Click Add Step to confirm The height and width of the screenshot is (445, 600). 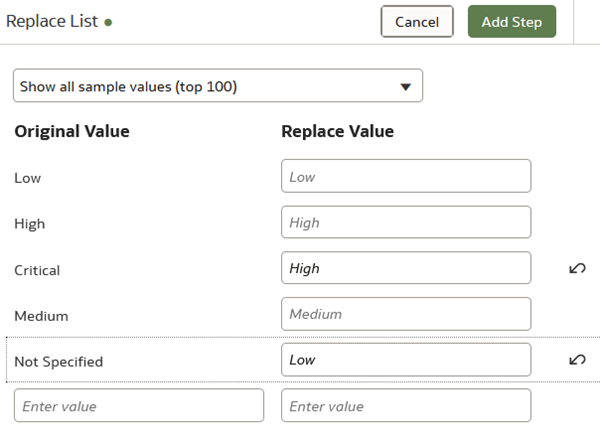pos(511,21)
